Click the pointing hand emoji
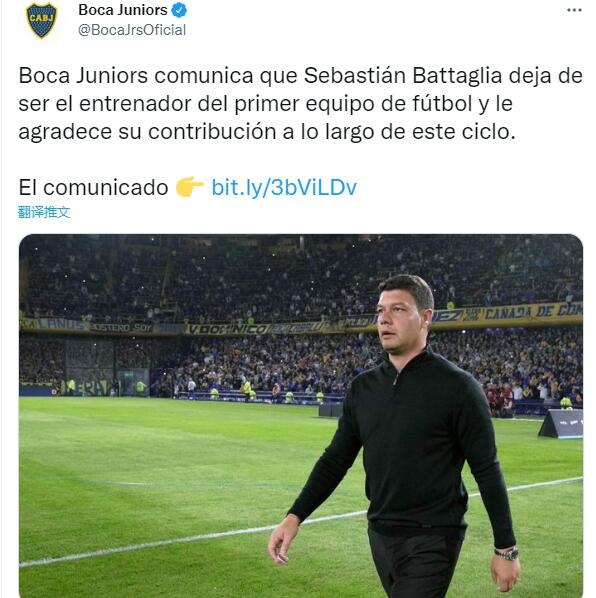 190,186
